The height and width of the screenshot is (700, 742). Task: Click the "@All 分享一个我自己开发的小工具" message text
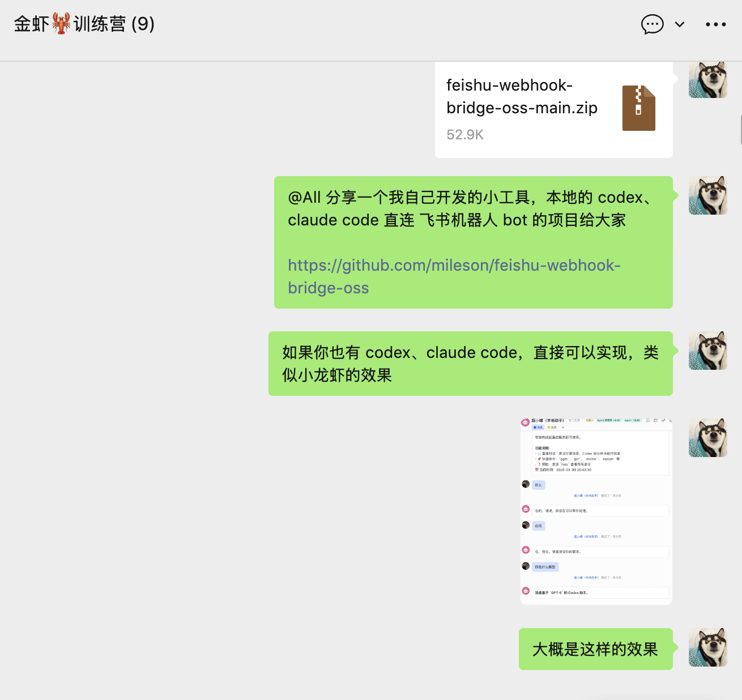470,208
